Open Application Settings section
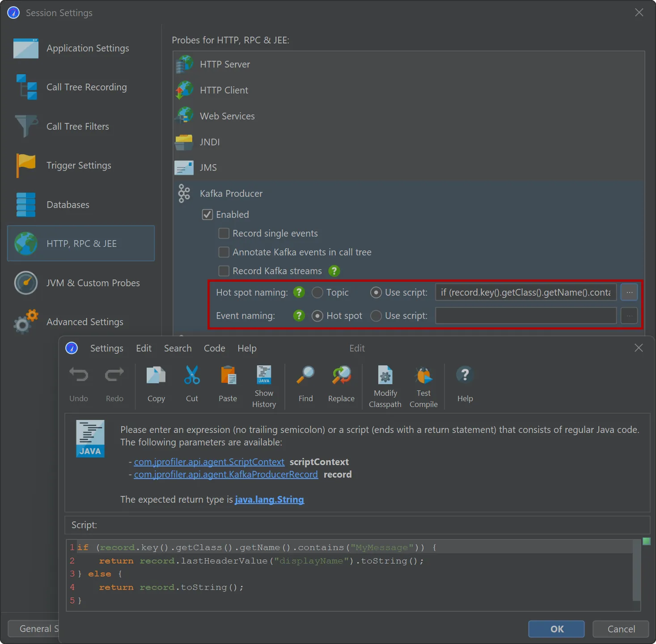This screenshot has width=656, height=644. pos(81,48)
